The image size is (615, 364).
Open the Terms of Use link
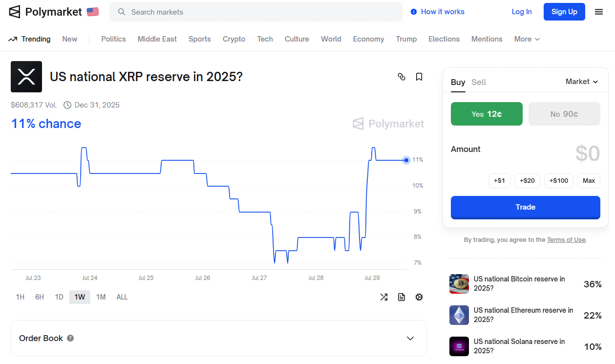tap(566, 239)
